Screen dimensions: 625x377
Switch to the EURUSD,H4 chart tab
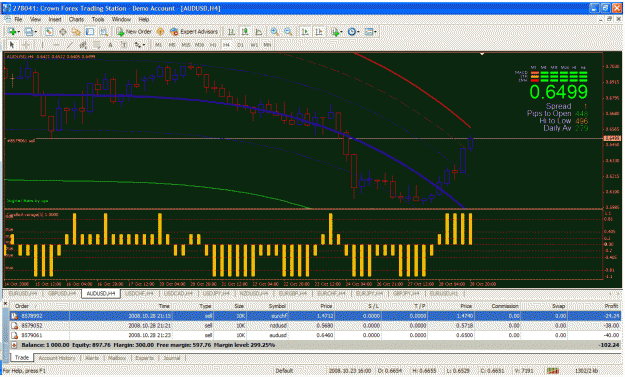tap(23, 294)
